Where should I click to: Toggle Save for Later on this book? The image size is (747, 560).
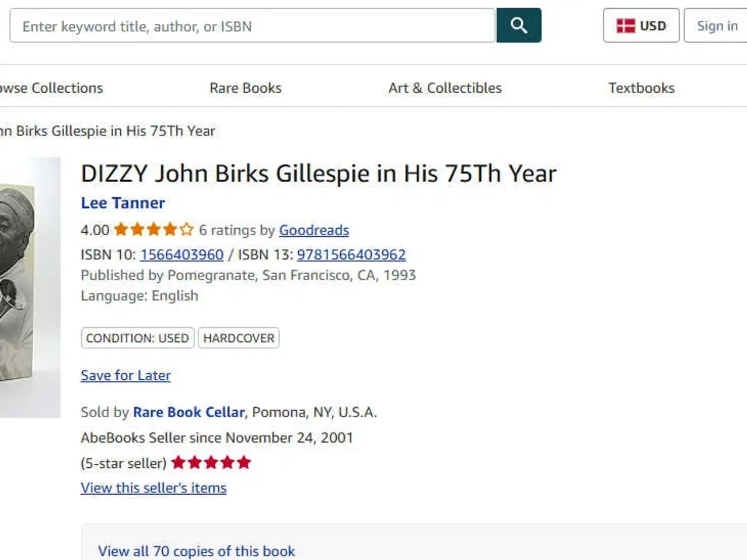125,375
